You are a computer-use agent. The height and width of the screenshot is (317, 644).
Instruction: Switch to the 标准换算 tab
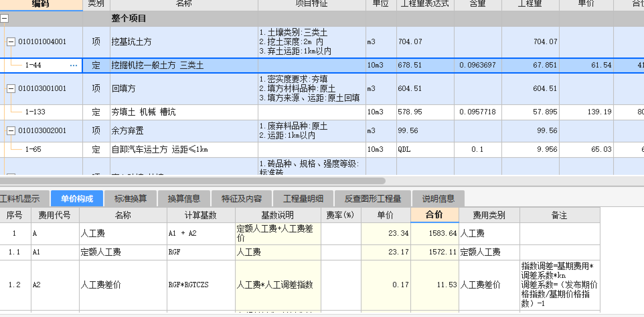[131, 198]
